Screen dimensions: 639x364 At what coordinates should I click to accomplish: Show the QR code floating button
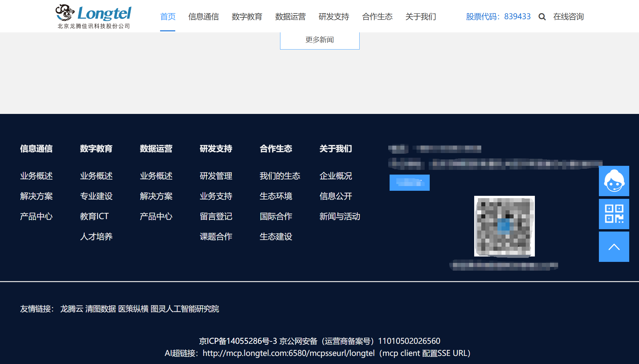coord(614,214)
